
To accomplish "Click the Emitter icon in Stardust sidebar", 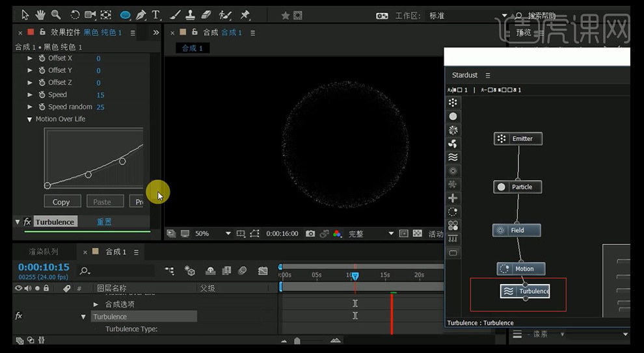I will pyautogui.click(x=453, y=103).
